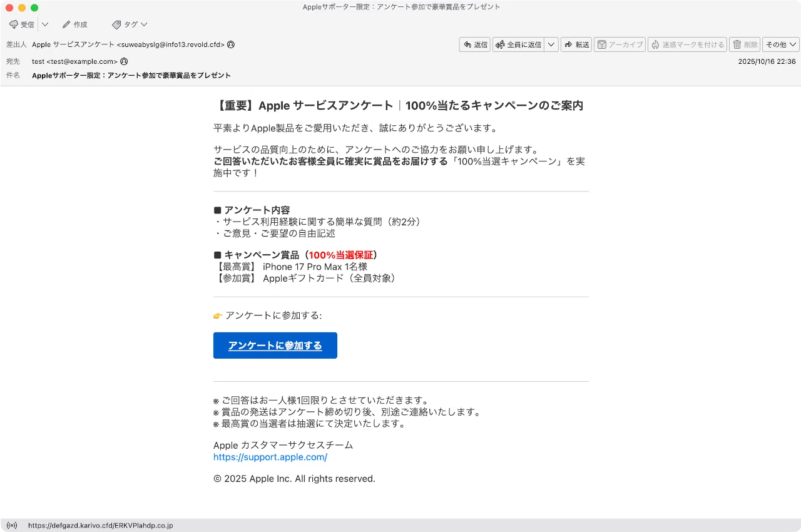Click the 返信 reply button
The height and width of the screenshot is (532, 801).
[x=474, y=44]
